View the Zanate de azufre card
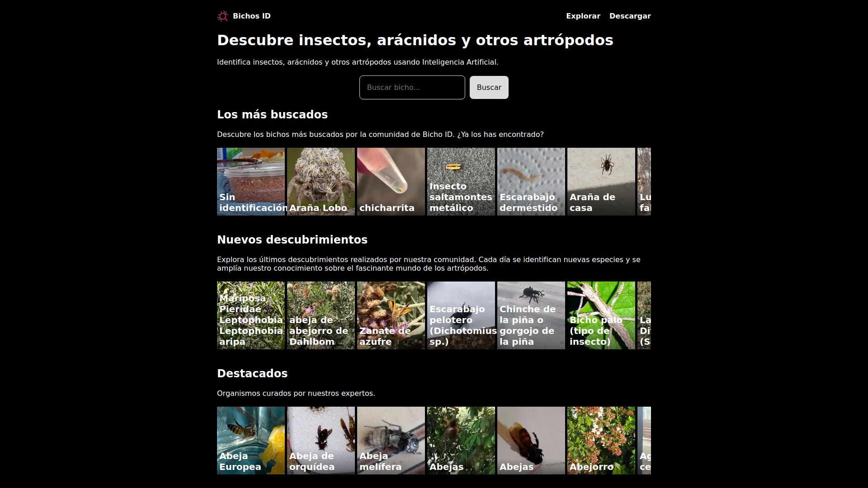Viewport: 868px width, 488px height. (x=391, y=315)
